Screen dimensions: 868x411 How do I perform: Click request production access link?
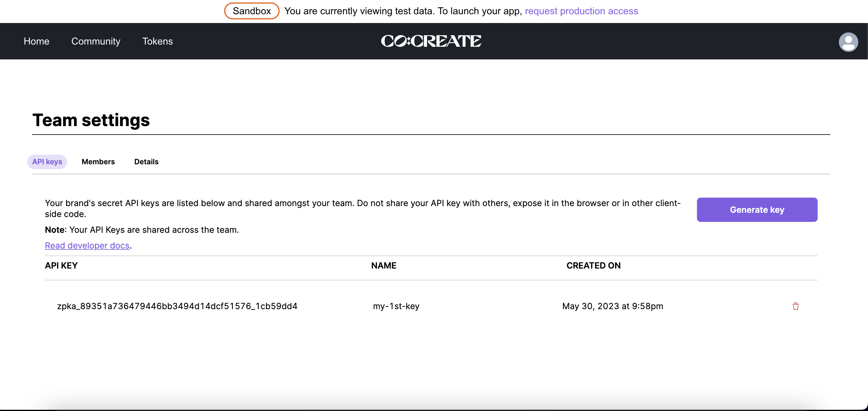pyautogui.click(x=581, y=11)
